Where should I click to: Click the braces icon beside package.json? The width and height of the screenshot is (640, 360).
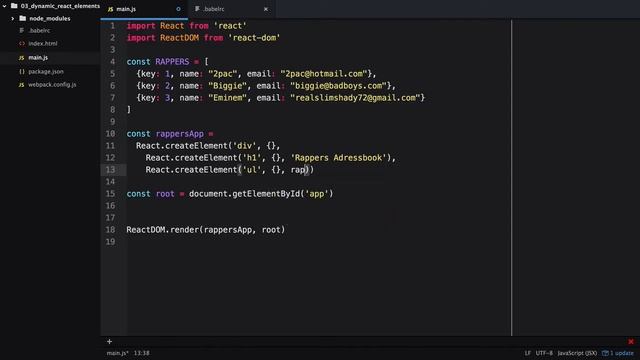point(22,71)
